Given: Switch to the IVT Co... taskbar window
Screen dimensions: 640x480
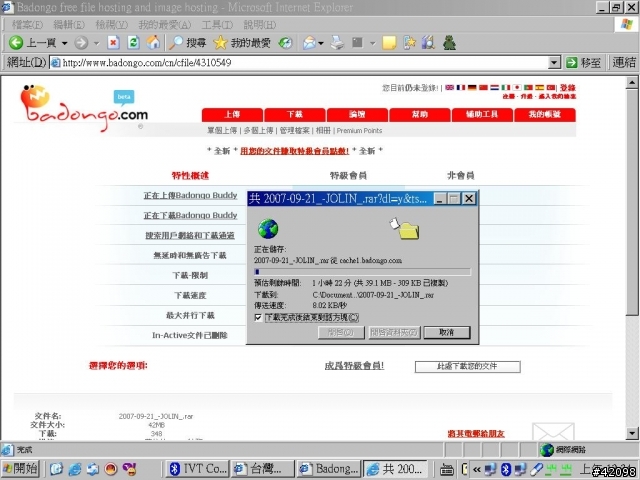Looking at the screenshot, I should [x=198, y=469].
